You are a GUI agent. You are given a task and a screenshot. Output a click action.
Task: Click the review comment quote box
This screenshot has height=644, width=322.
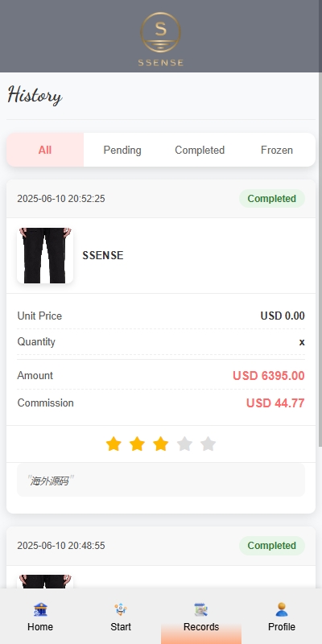tap(161, 480)
